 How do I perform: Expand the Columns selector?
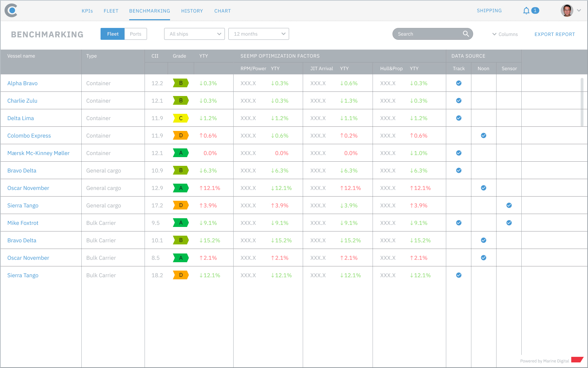tap(505, 34)
